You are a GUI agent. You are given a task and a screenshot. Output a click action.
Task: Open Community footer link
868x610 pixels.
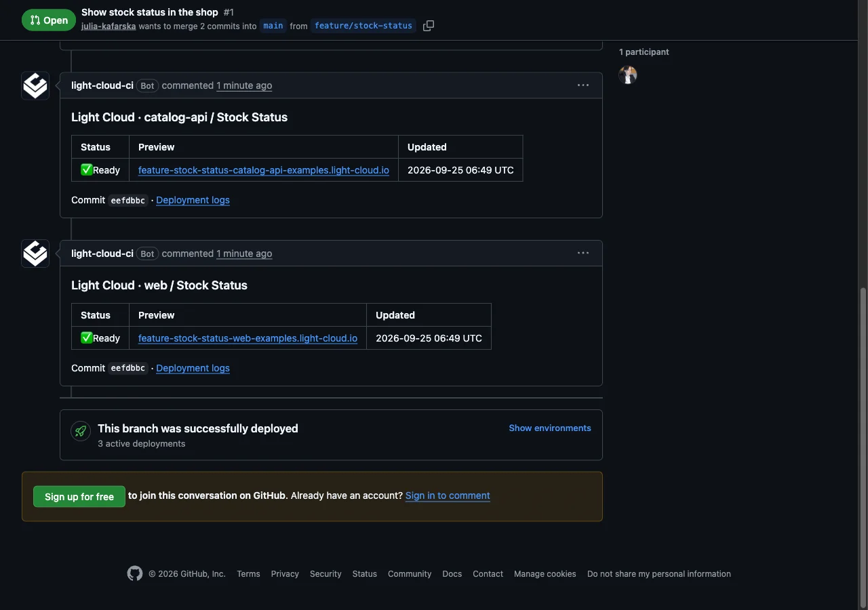tap(410, 574)
